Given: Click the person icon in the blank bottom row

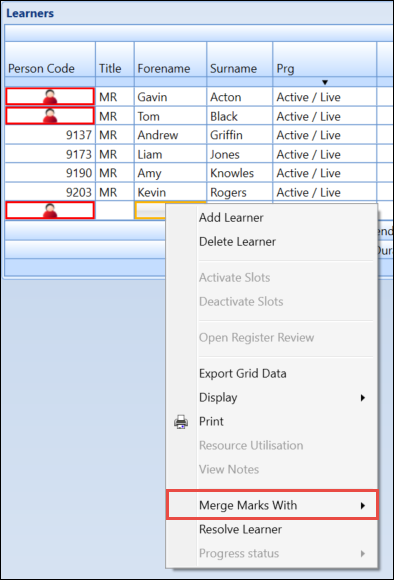Looking at the screenshot, I should click(50, 211).
